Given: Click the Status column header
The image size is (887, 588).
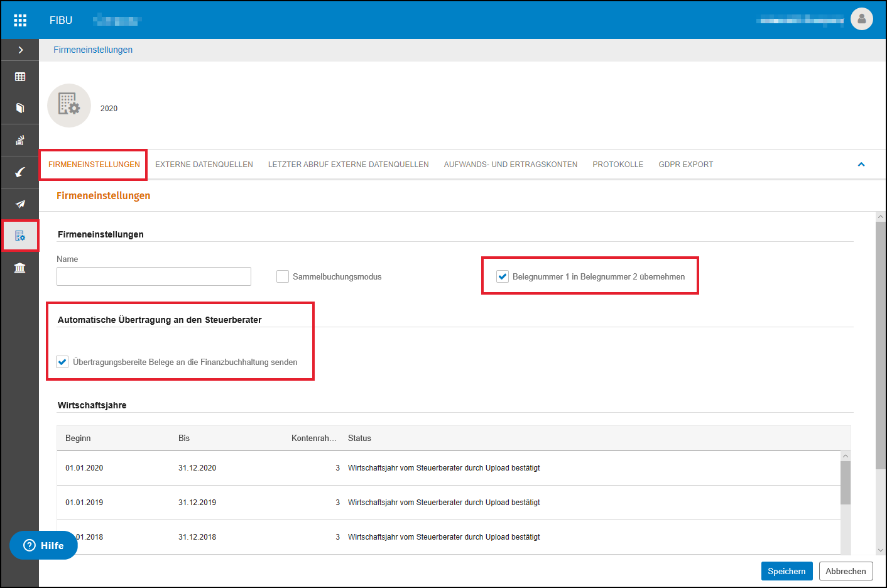Looking at the screenshot, I should click(359, 438).
